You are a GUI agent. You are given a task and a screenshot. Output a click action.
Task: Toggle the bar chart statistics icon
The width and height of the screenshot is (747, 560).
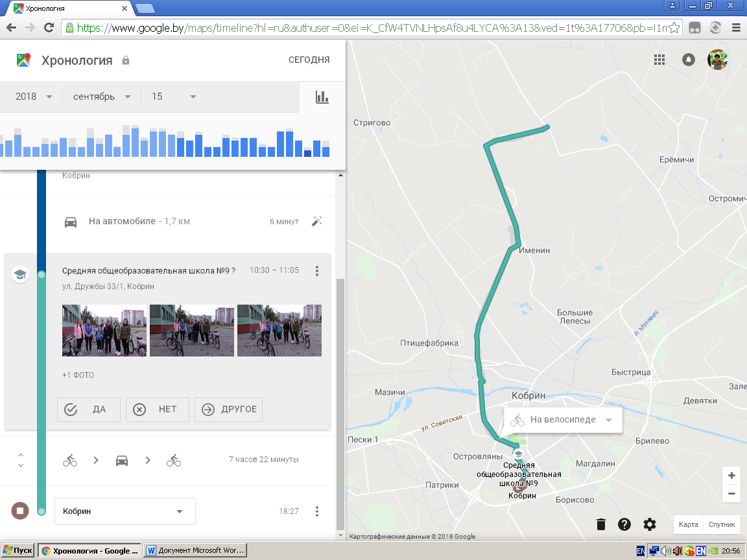[322, 97]
